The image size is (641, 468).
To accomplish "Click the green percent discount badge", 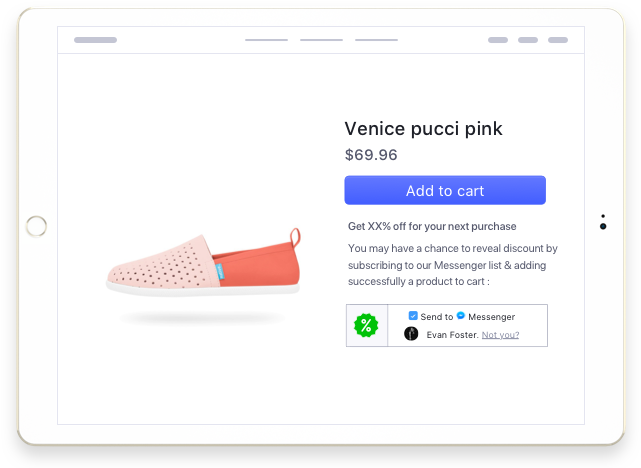I will (x=367, y=325).
